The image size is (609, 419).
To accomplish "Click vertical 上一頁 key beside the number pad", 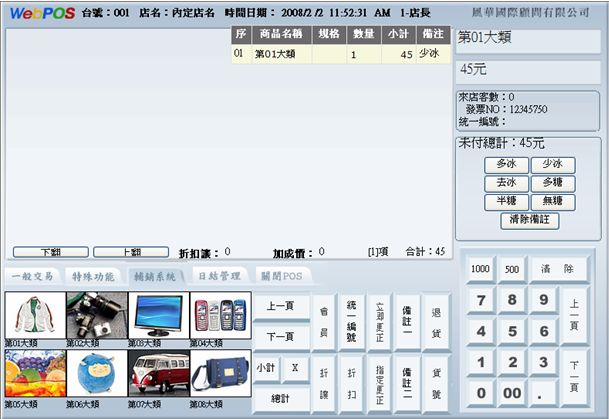I will pos(574,315).
